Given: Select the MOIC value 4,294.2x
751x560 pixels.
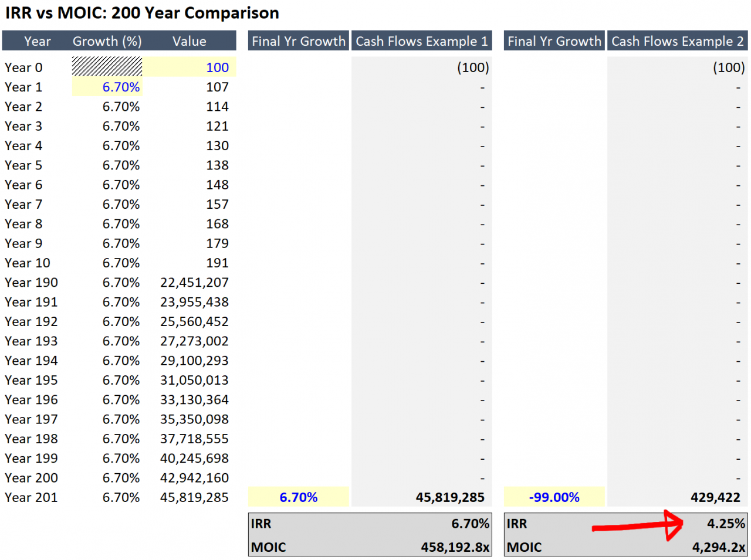Looking at the screenshot, I should (719, 547).
